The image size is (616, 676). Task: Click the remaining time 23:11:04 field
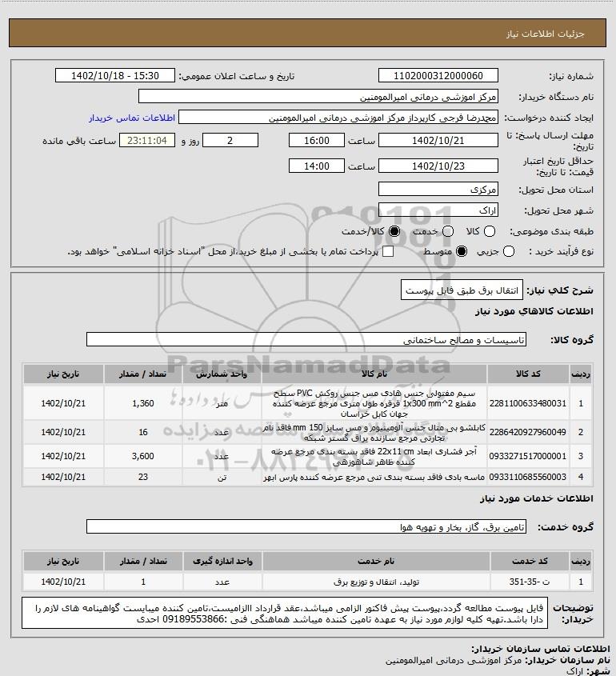pyautogui.click(x=147, y=141)
